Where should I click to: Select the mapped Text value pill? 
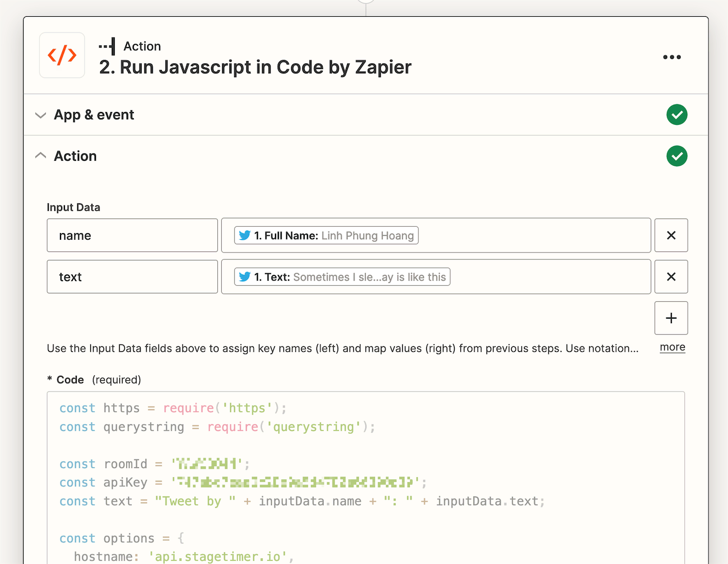(342, 277)
